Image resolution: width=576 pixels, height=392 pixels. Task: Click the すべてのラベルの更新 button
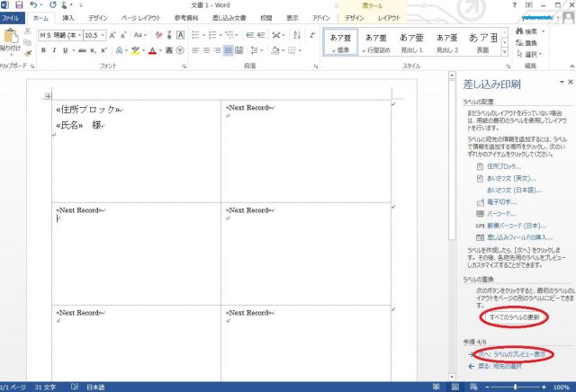(514, 317)
